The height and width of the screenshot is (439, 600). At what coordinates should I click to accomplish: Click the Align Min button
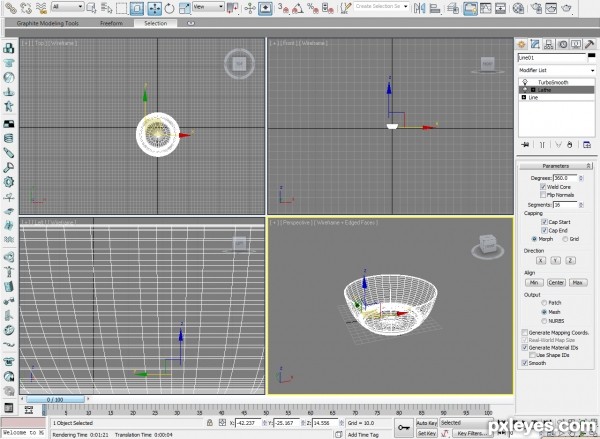point(534,282)
